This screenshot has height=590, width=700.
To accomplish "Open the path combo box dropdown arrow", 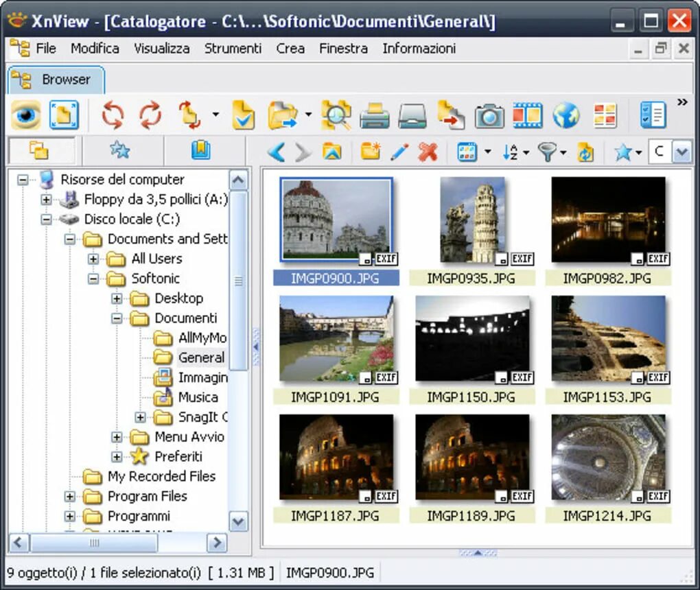I will point(681,152).
